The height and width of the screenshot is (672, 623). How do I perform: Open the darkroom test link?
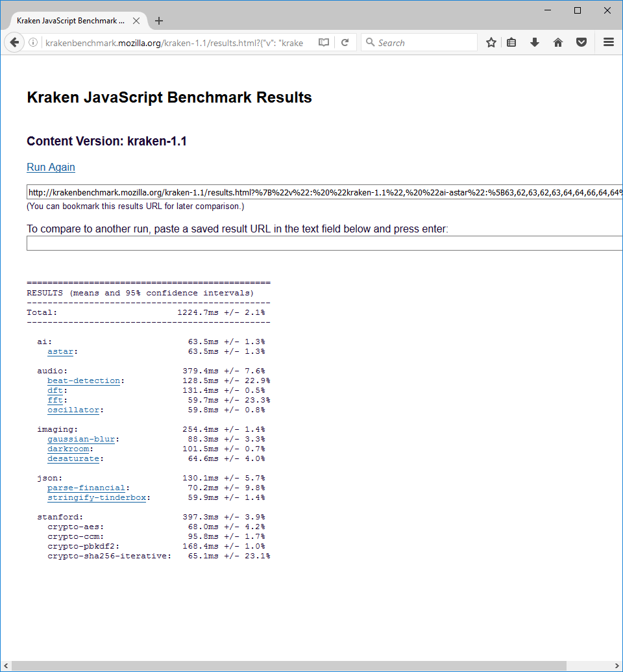(68, 449)
